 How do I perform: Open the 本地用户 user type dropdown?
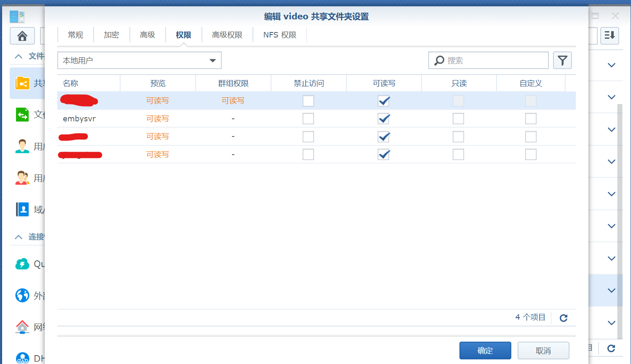point(139,61)
